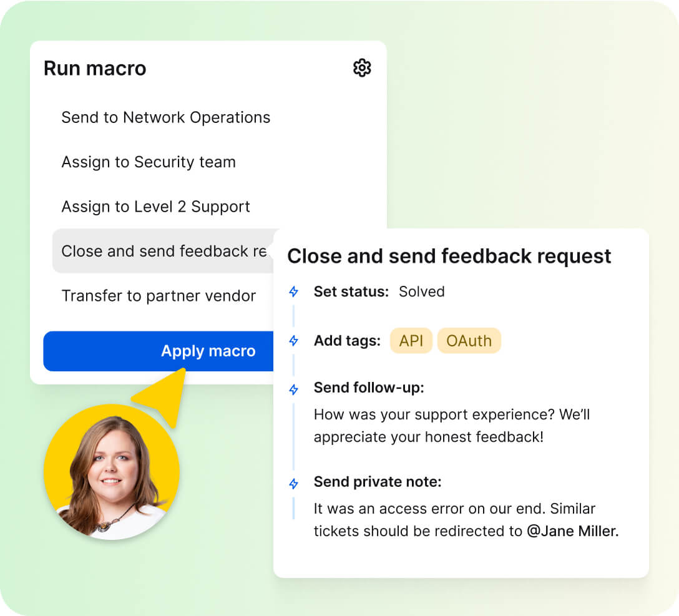Choose the Transfer to partner vendor macro

click(x=159, y=296)
